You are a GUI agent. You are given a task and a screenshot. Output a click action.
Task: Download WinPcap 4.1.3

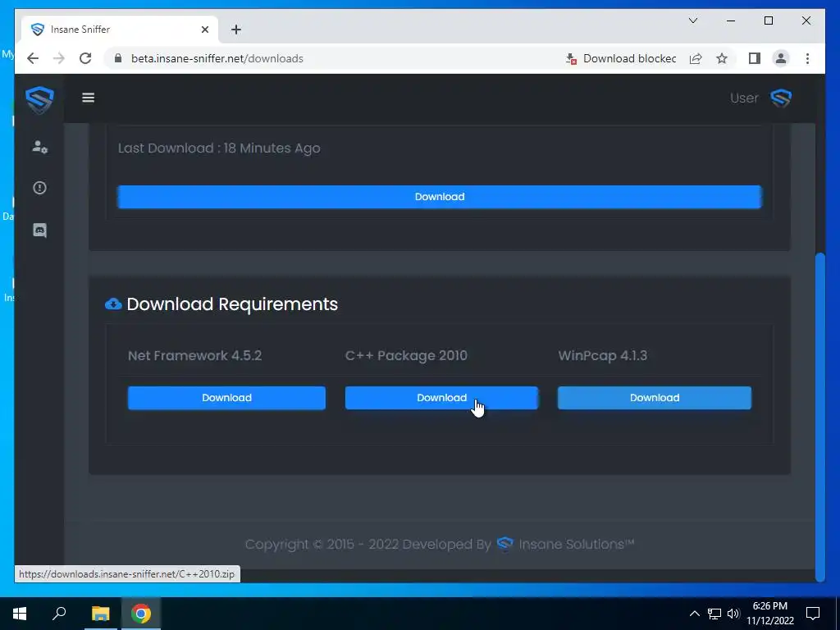[x=654, y=398]
